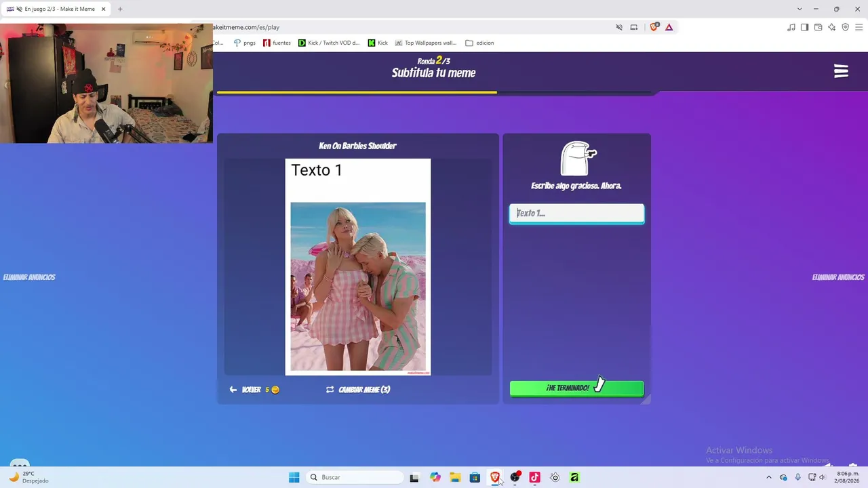The image size is (868, 488).
Task: Click the microphone tray icon
Action: (797, 477)
